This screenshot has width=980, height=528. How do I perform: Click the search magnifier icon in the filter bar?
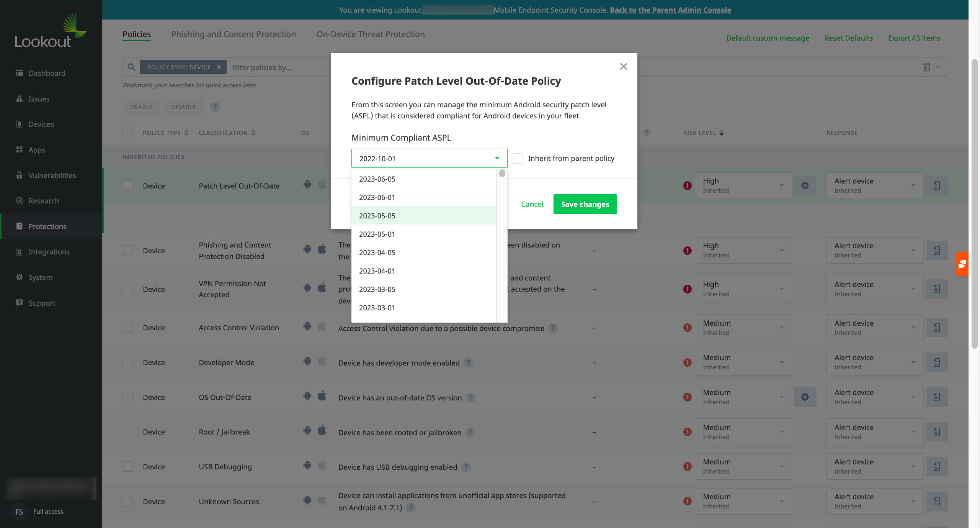click(131, 67)
